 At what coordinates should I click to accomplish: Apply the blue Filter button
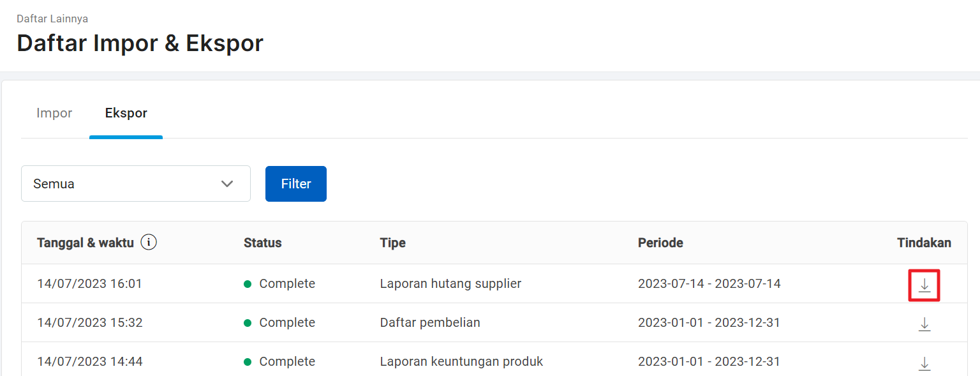tap(296, 184)
